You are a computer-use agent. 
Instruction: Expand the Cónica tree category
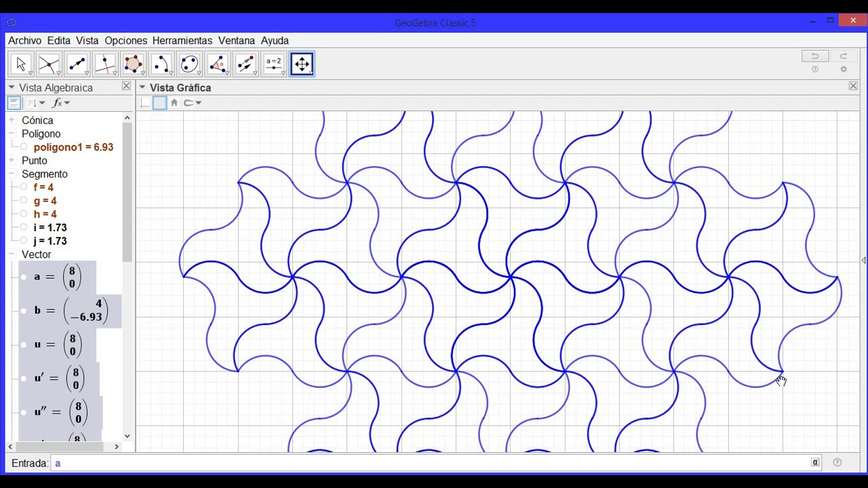click(x=12, y=120)
